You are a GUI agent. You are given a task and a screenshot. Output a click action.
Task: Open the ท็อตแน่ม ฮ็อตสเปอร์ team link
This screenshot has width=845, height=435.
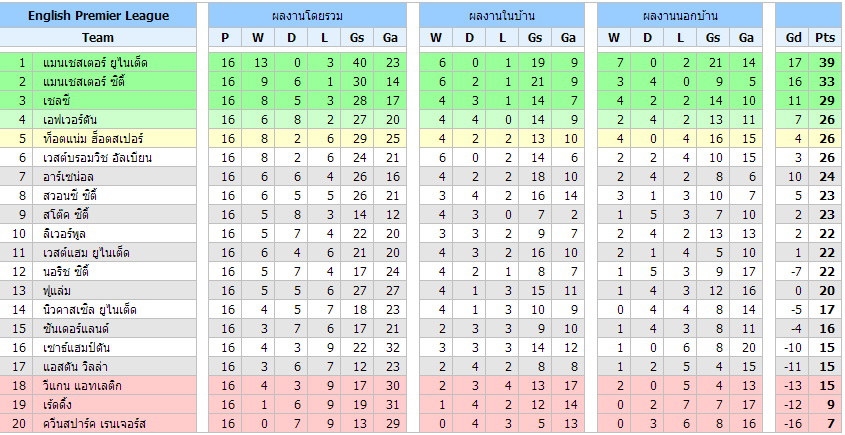pyautogui.click(x=95, y=138)
